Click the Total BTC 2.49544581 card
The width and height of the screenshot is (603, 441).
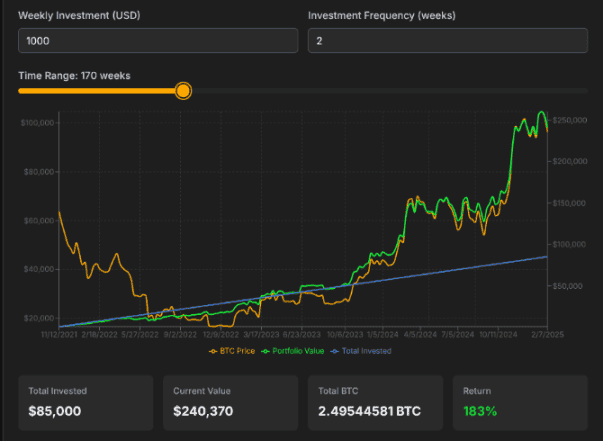[375, 402]
